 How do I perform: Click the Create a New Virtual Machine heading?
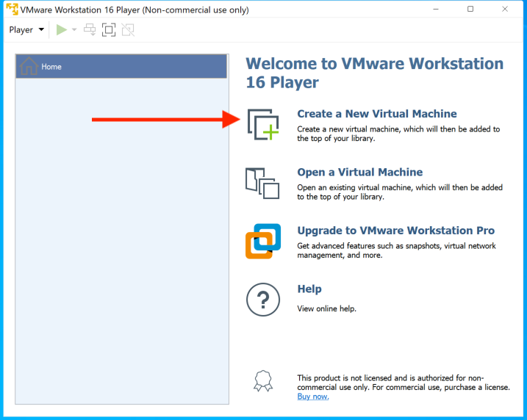point(376,114)
